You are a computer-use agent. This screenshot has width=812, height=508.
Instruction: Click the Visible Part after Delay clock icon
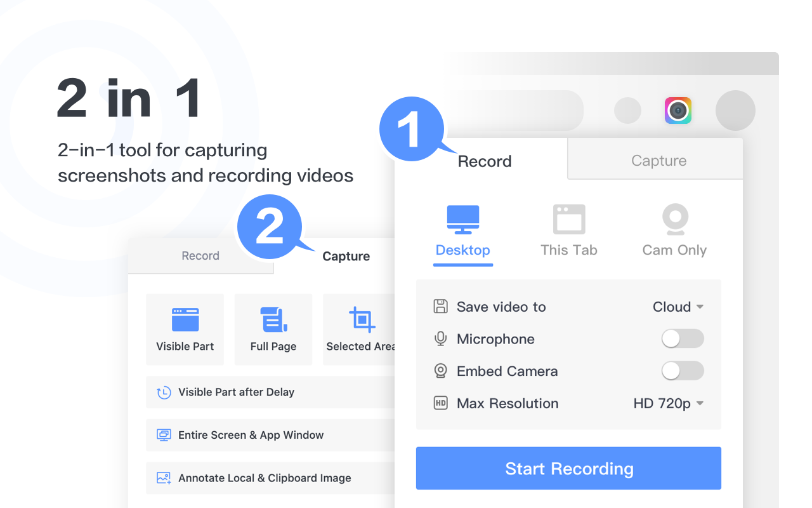click(164, 392)
